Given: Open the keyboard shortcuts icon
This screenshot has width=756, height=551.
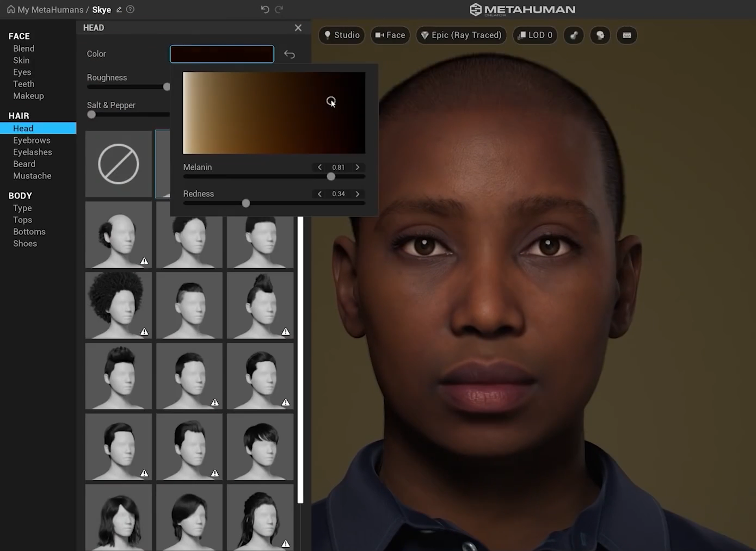Looking at the screenshot, I should 627,35.
